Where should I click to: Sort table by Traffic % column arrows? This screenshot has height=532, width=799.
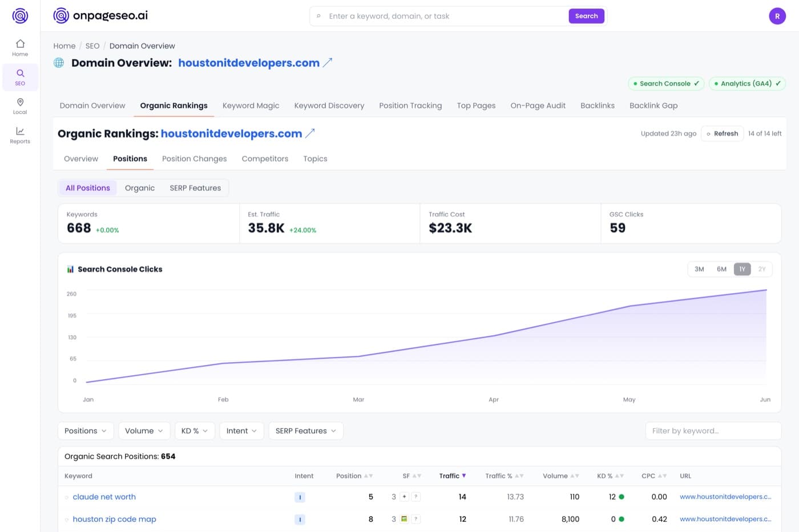(519, 476)
